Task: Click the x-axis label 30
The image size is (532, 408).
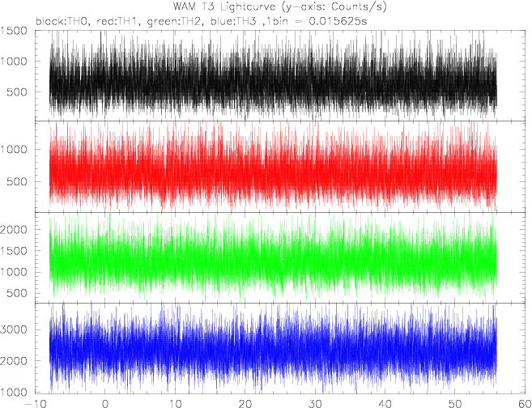Action: 315,404
